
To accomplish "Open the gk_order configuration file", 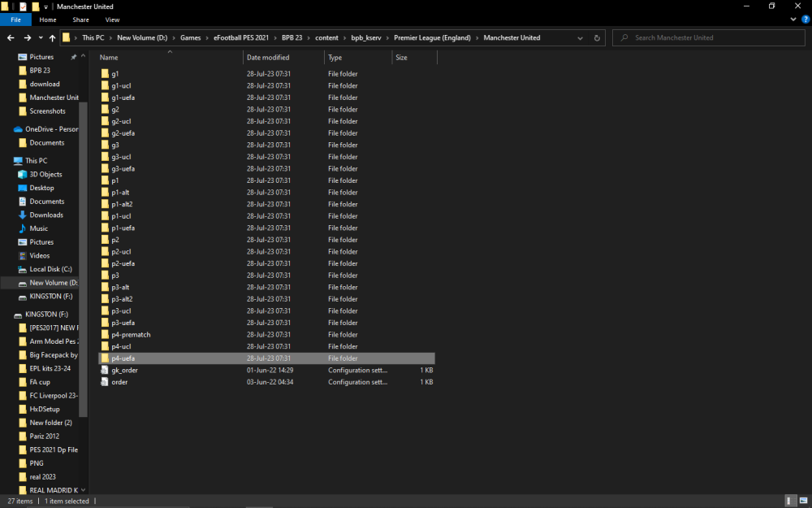I will (126, 370).
